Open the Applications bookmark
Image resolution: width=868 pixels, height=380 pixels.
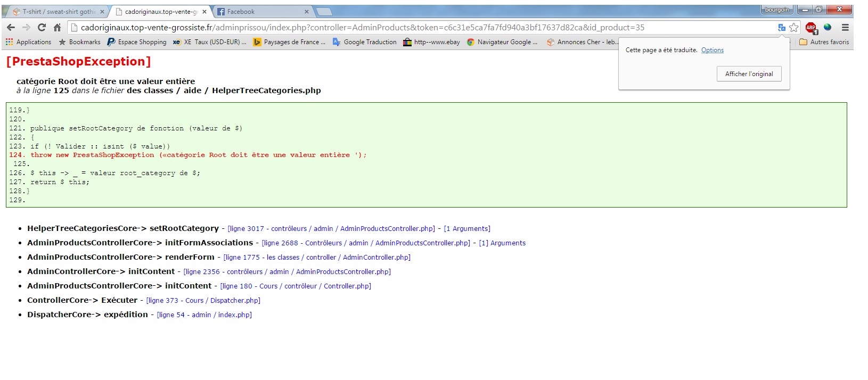pos(28,42)
